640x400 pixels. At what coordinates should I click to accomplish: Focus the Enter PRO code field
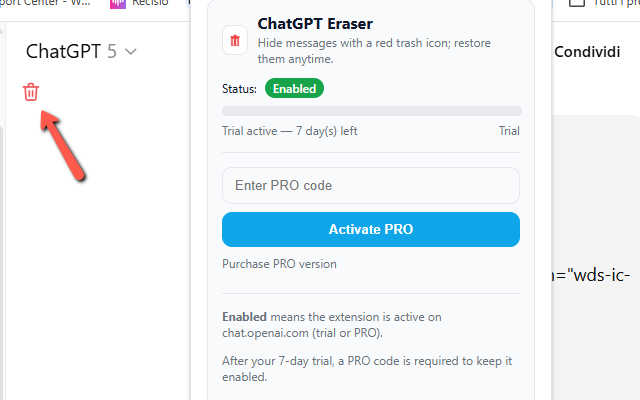pos(371,185)
